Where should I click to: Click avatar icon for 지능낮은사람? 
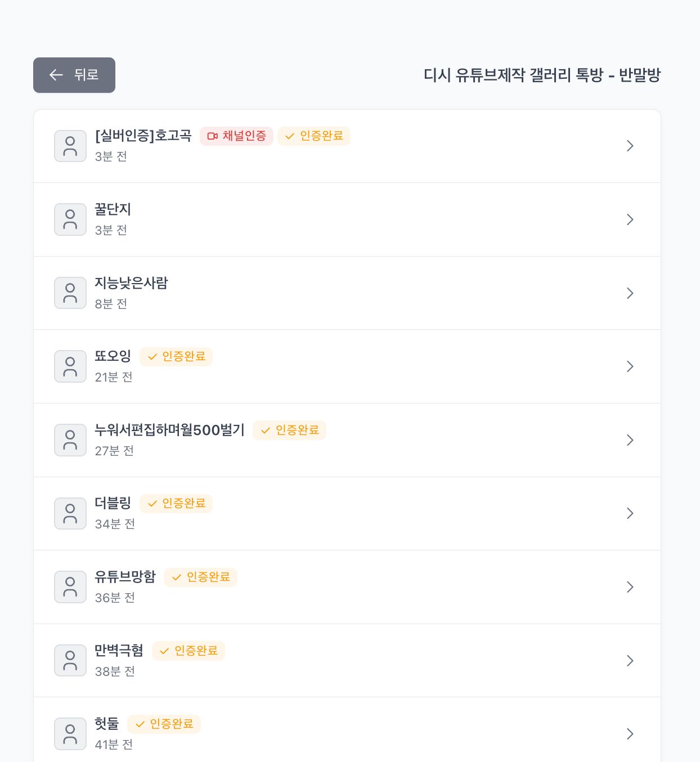coord(70,293)
